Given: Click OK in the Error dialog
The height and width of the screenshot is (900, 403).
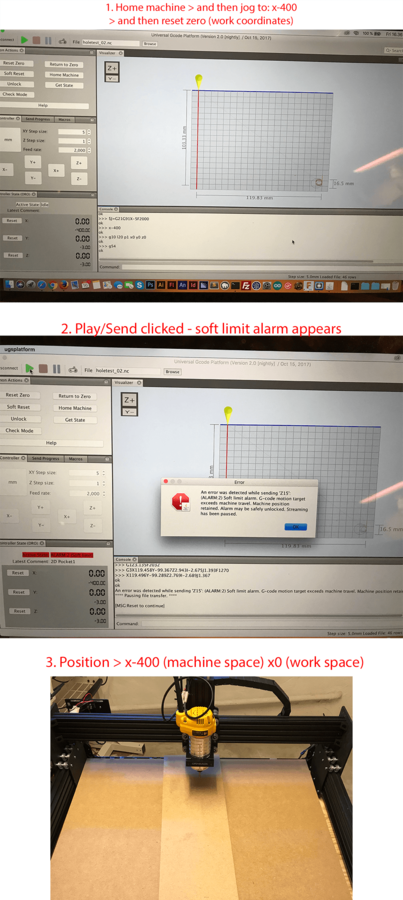Looking at the screenshot, I should 296,526.
